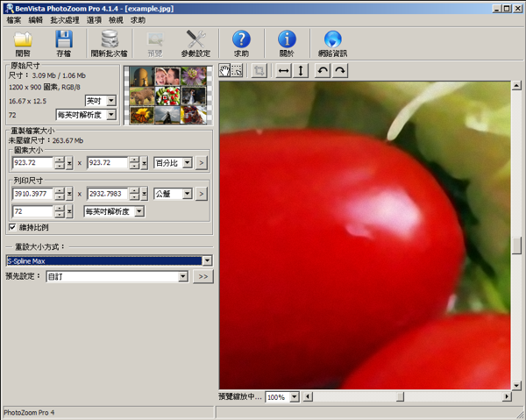Click preview scroll right arrow

(507, 397)
